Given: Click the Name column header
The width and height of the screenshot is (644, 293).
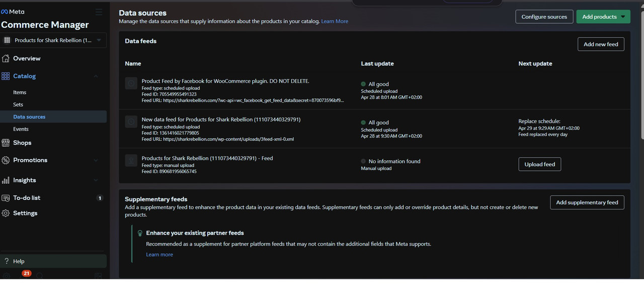Looking at the screenshot, I should point(133,63).
